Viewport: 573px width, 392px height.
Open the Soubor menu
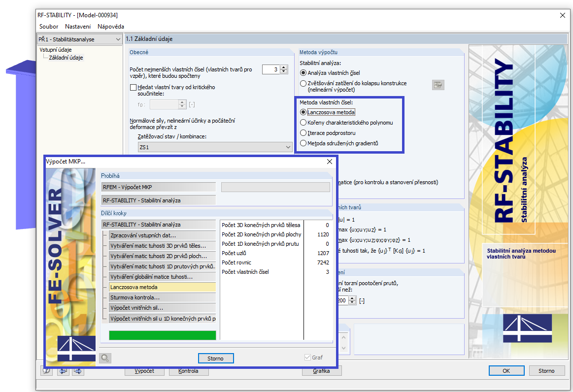49,26
